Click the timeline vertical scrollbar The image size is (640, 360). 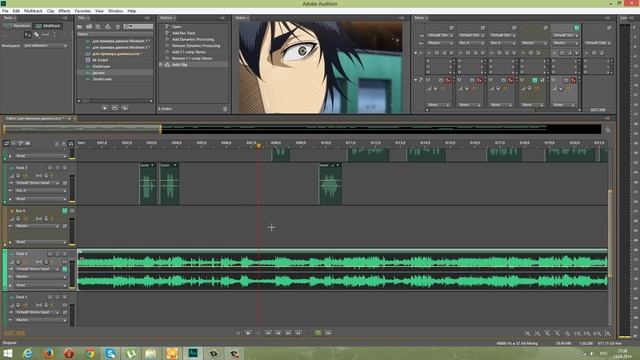(x=610, y=233)
